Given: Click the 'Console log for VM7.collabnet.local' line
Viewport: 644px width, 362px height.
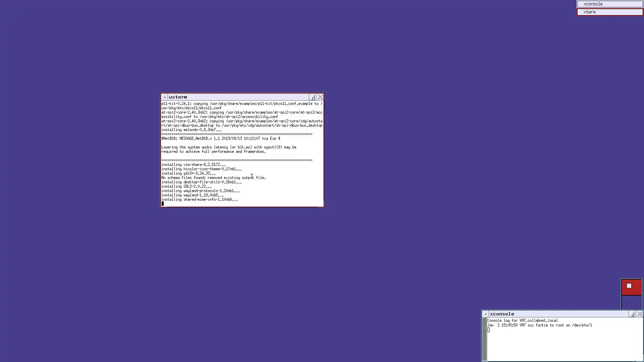Looking at the screenshot, I should point(523,320).
